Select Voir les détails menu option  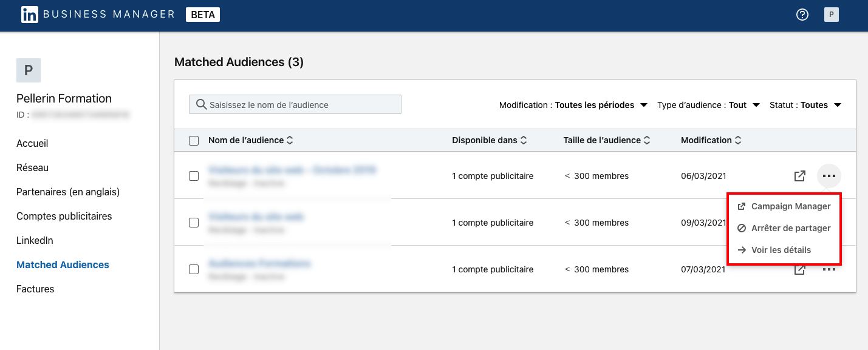coord(781,250)
